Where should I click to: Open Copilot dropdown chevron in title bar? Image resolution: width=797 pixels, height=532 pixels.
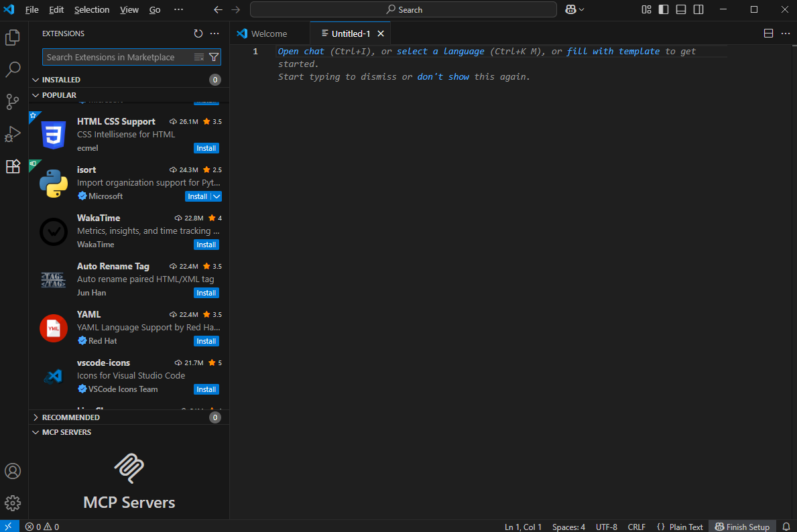(x=581, y=9)
